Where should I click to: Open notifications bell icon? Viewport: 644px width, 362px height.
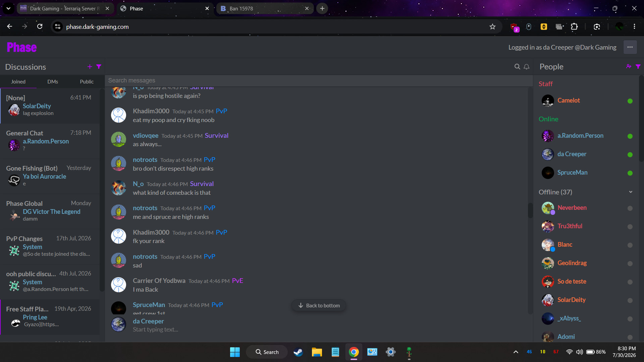[x=527, y=67]
